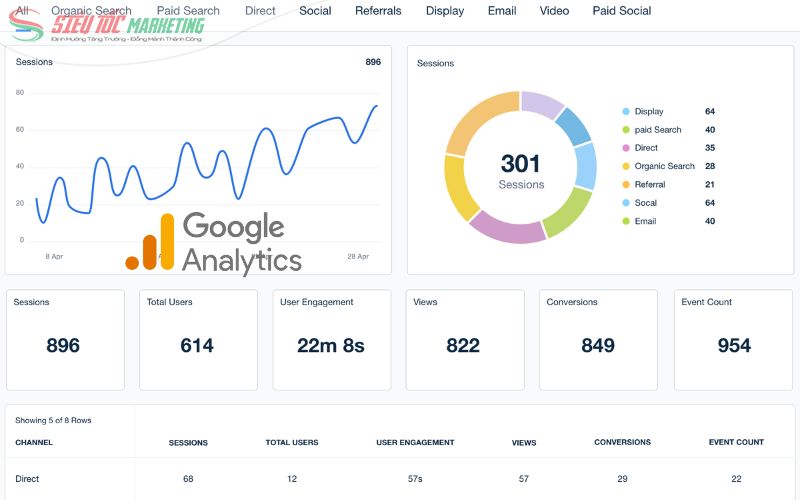800x500 pixels.
Task: Sort table by CHANNEL column header
Action: 34,442
